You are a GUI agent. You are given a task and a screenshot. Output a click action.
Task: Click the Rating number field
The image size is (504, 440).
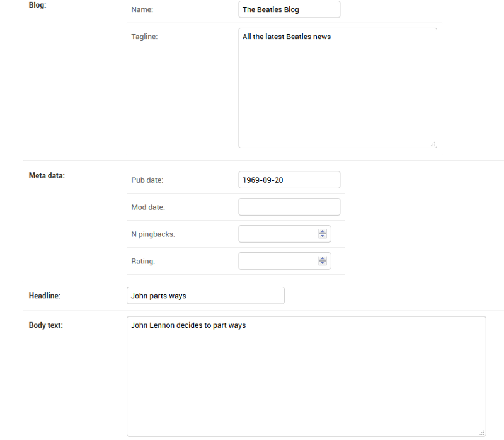click(x=285, y=261)
